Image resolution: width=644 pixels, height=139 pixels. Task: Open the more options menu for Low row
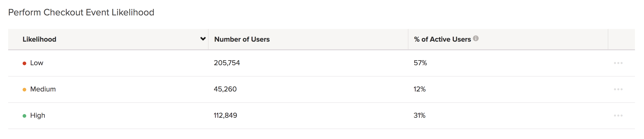[618, 63]
